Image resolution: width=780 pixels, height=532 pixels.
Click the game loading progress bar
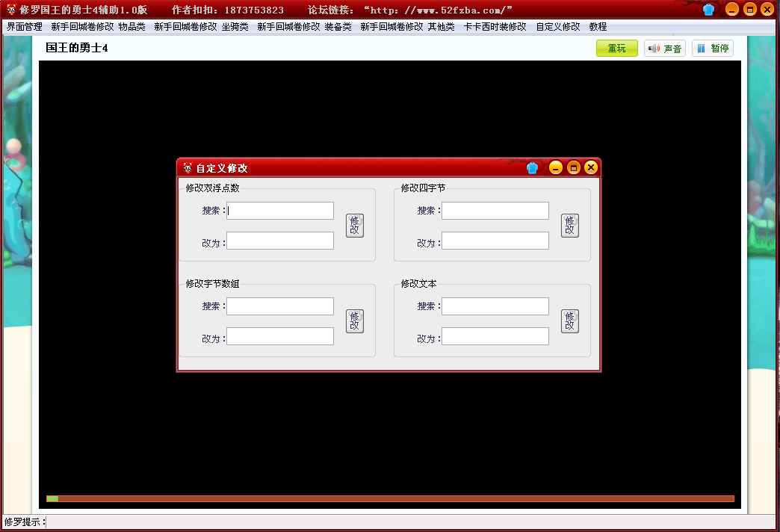390,498
